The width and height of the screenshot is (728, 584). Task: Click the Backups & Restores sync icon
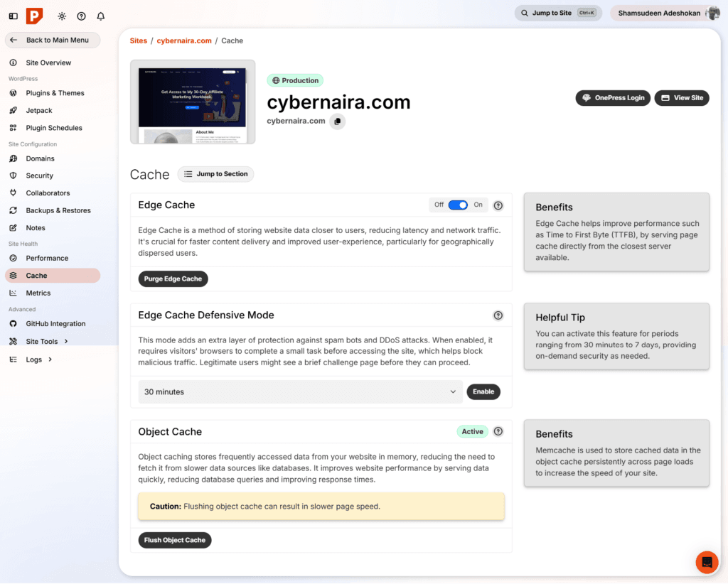pyautogui.click(x=14, y=210)
